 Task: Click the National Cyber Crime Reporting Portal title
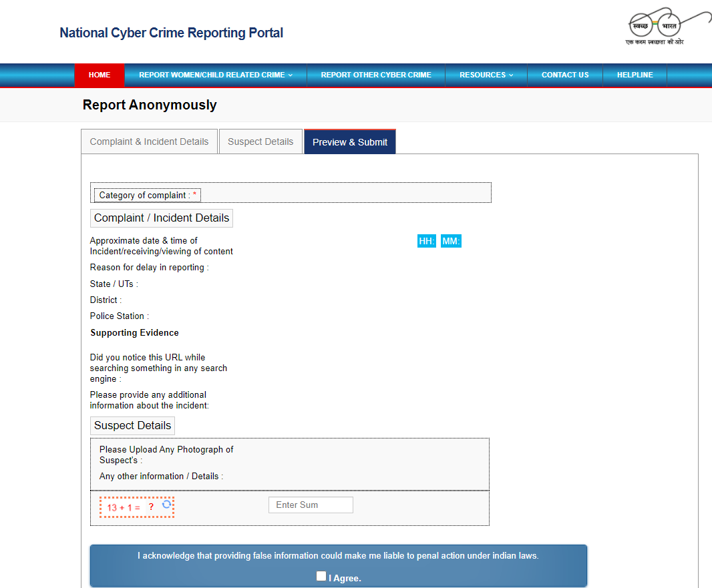click(x=171, y=33)
